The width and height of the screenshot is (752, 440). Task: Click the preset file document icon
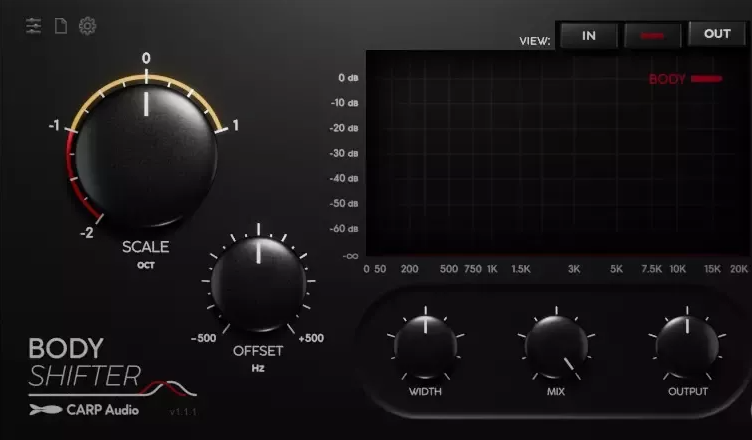click(61, 26)
